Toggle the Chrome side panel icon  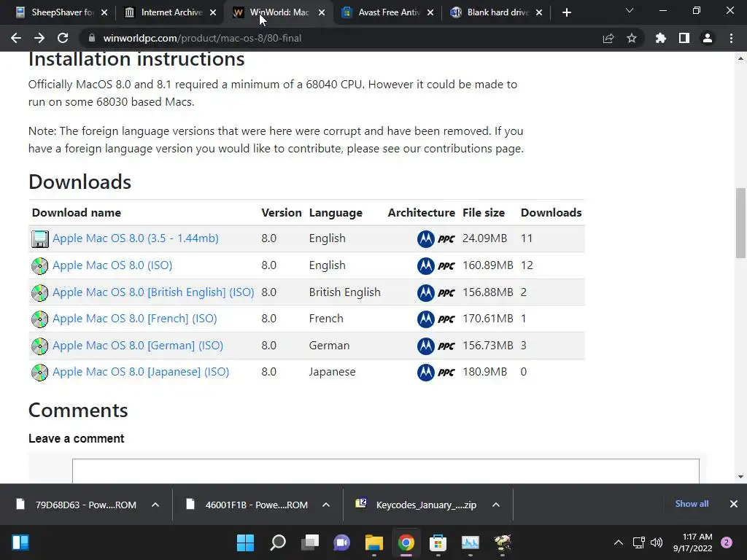tap(684, 38)
